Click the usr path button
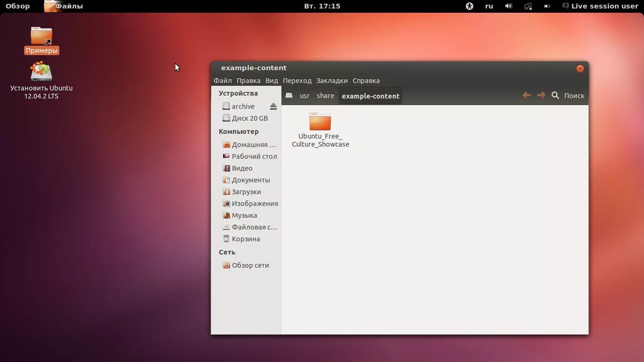 305,96
